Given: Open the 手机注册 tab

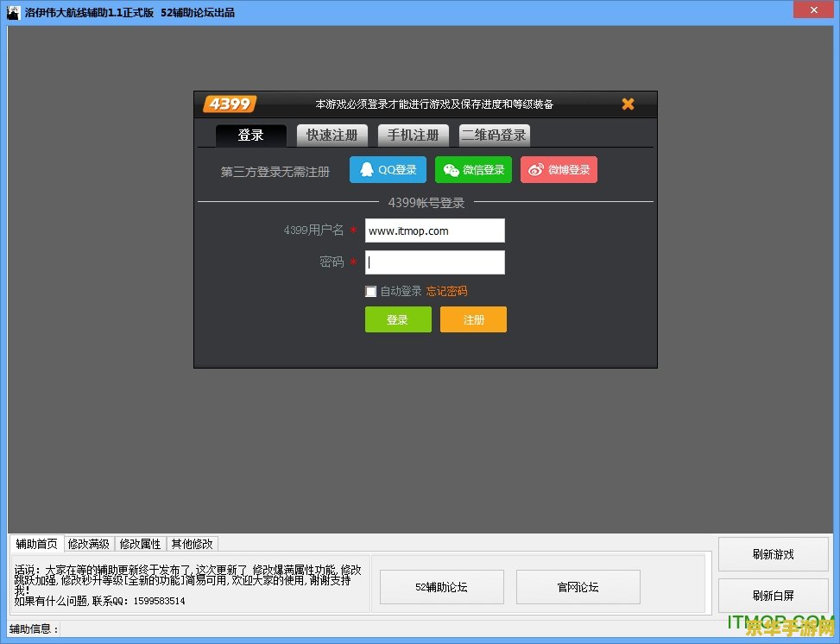Looking at the screenshot, I should (x=413, y=135).
